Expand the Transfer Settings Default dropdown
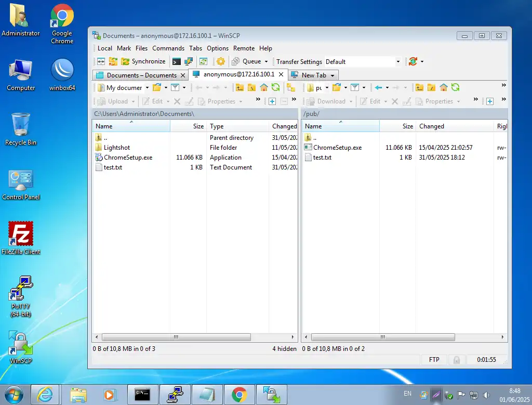 [x=398, y=61]
